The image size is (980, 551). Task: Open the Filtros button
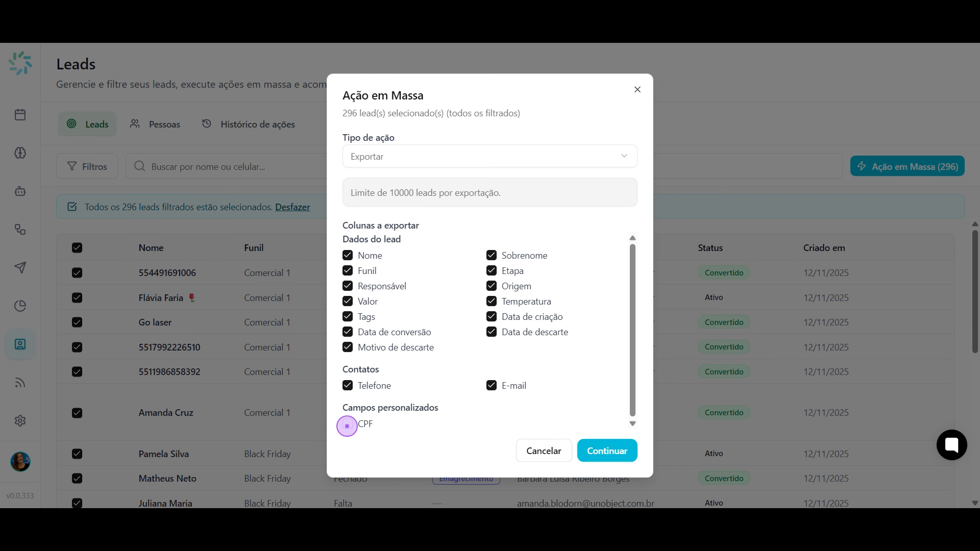coord(87,166)
